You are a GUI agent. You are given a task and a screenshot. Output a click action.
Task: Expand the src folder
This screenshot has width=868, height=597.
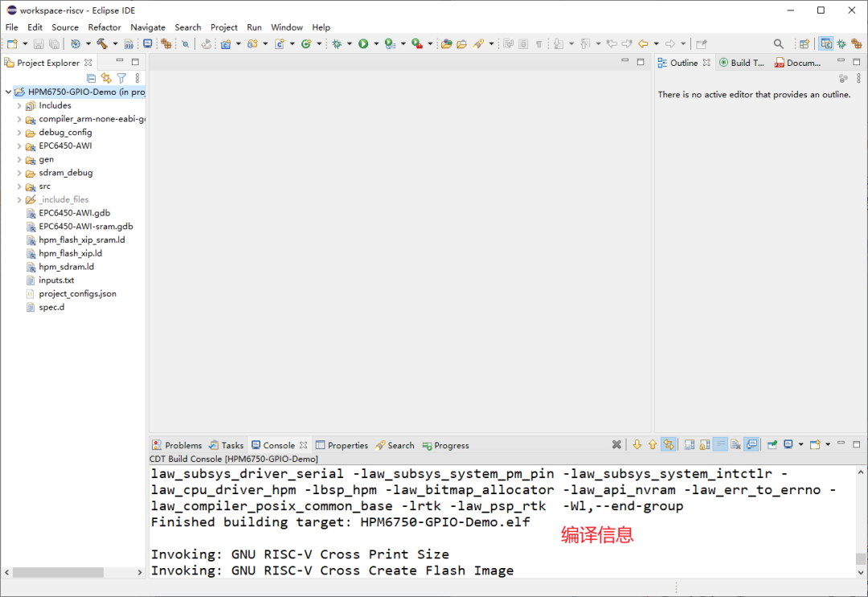point(18,186)
